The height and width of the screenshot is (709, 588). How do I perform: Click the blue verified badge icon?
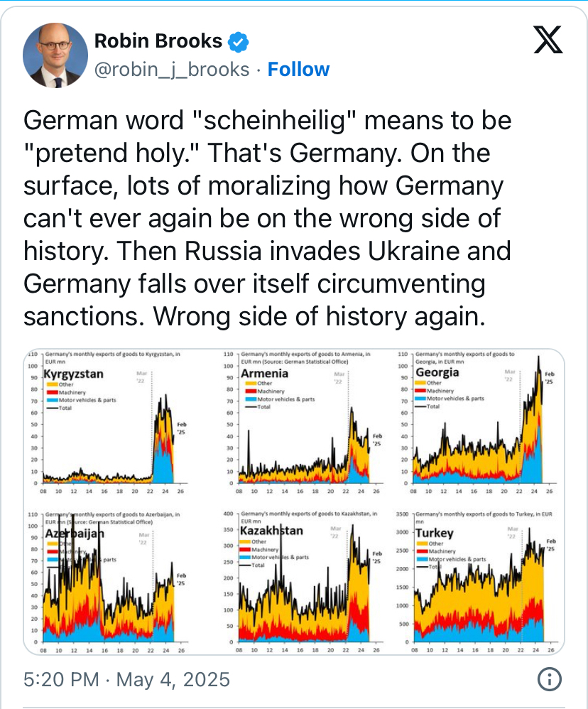click(x=238, y=42)
